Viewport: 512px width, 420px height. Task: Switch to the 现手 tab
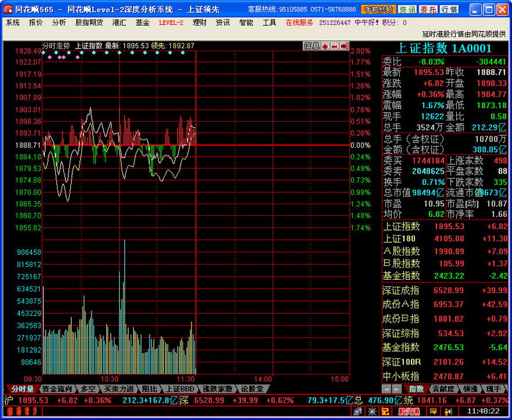click(x=493, y=389)
